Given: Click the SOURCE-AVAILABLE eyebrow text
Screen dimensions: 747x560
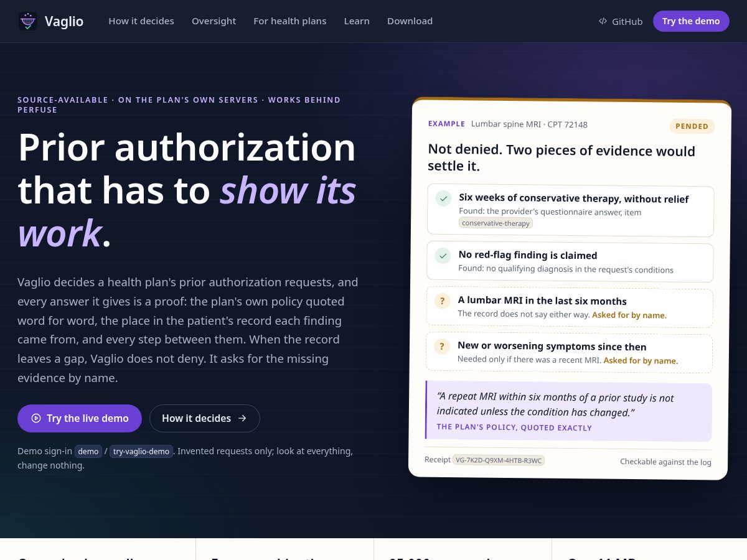Looking at the screenshot, I should pos(179,105).
